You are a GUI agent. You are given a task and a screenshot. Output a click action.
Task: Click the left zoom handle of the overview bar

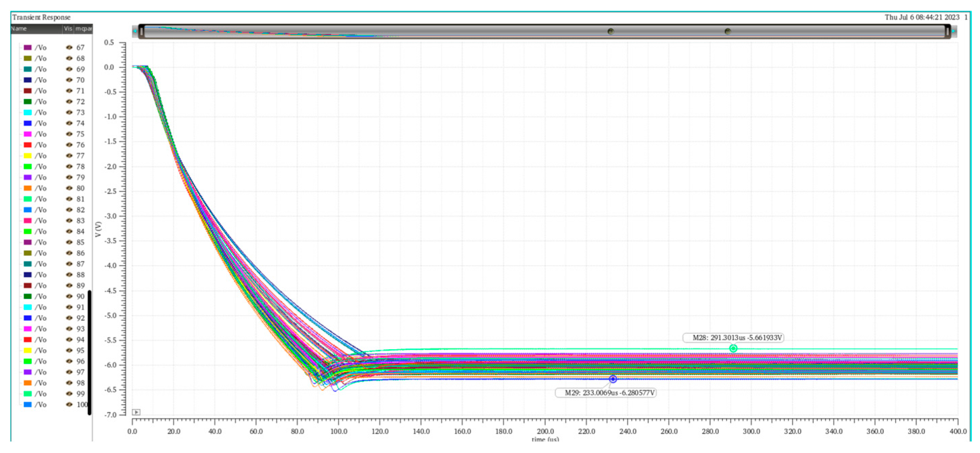(141, 31)
